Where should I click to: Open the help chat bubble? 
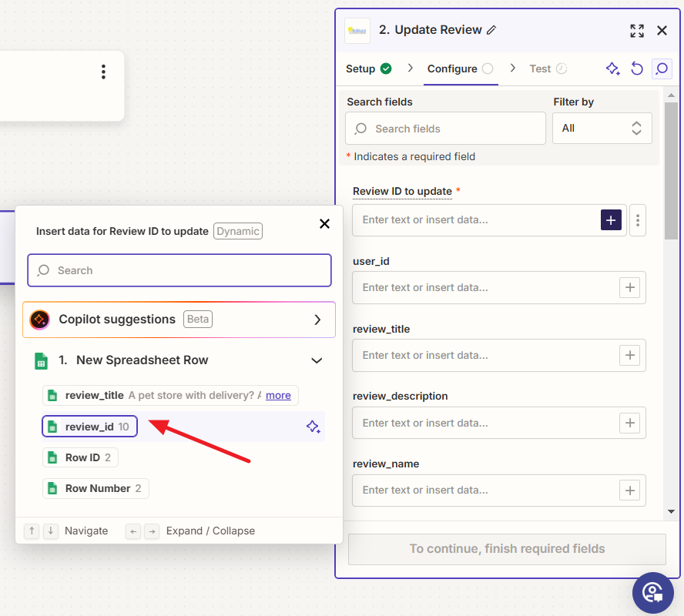(653, 592)
